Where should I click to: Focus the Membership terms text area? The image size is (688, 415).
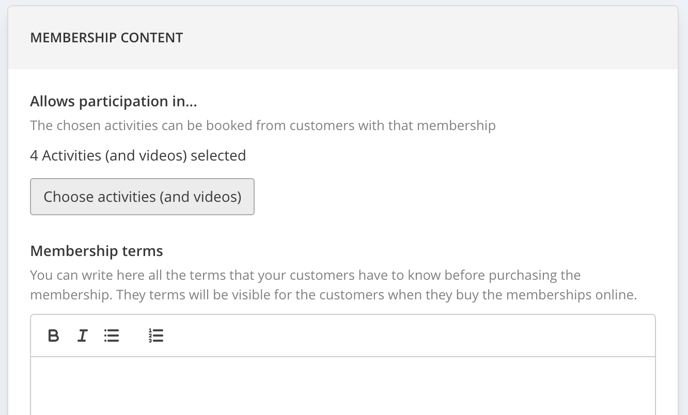pyautogui.click(x=343, y=386)
